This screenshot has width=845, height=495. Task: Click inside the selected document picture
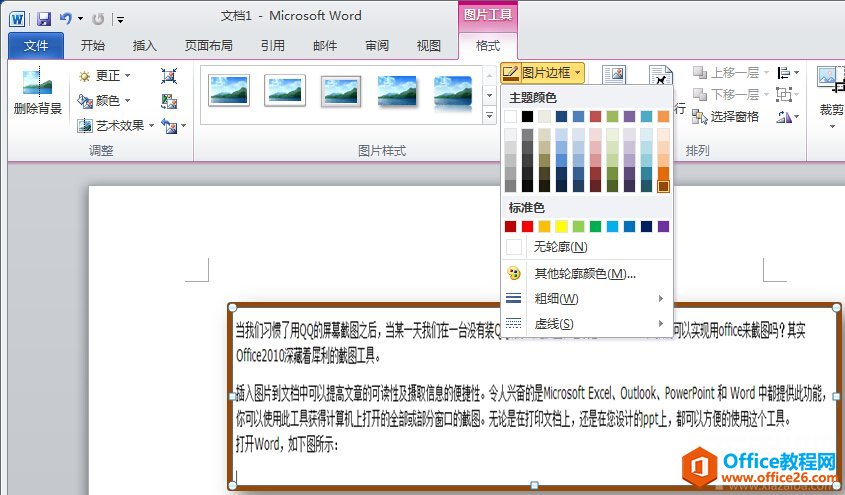[x=534, y=396]
